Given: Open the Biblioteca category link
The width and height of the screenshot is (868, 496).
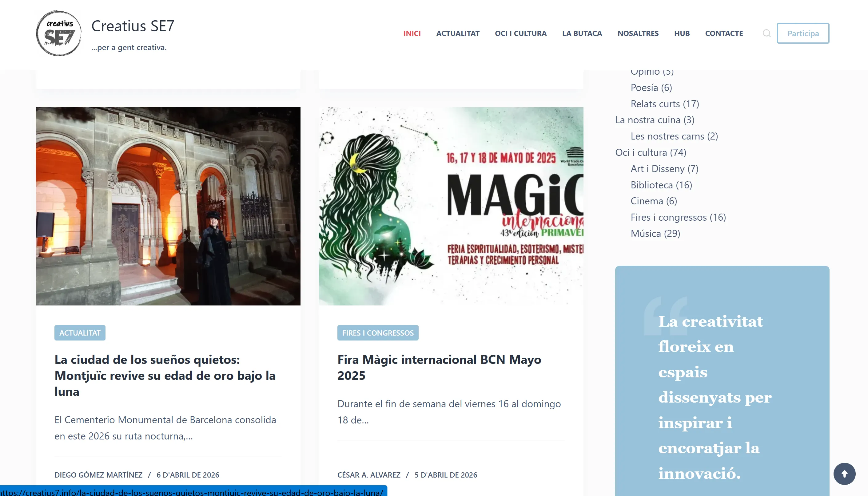Looking at the screenshot, I should [651, 185].
